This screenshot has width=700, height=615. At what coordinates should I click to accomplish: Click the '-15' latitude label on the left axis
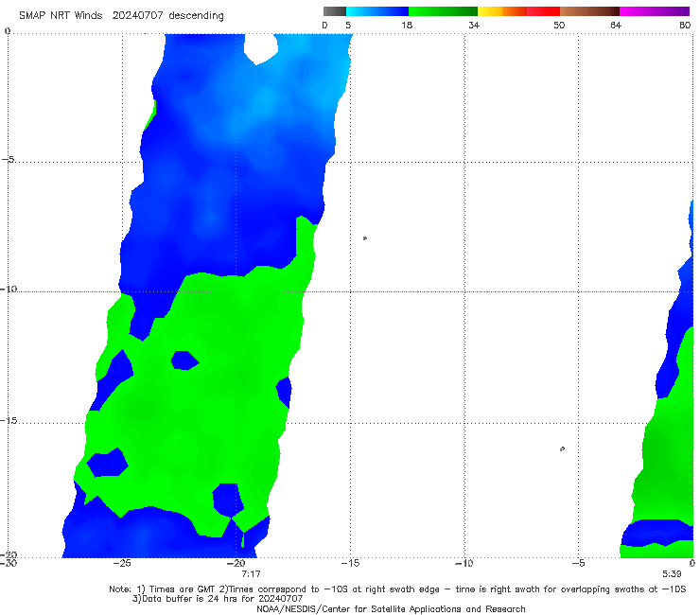click(9, 421)
